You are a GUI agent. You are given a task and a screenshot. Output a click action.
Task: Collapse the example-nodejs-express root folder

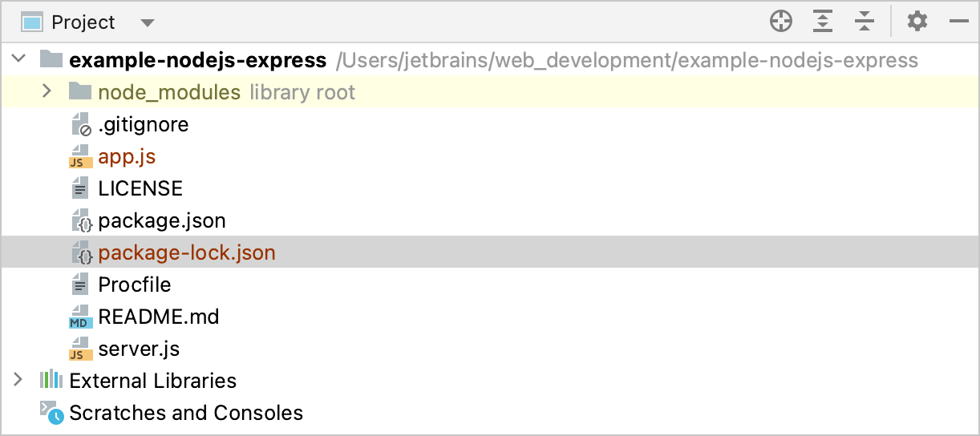19,59
